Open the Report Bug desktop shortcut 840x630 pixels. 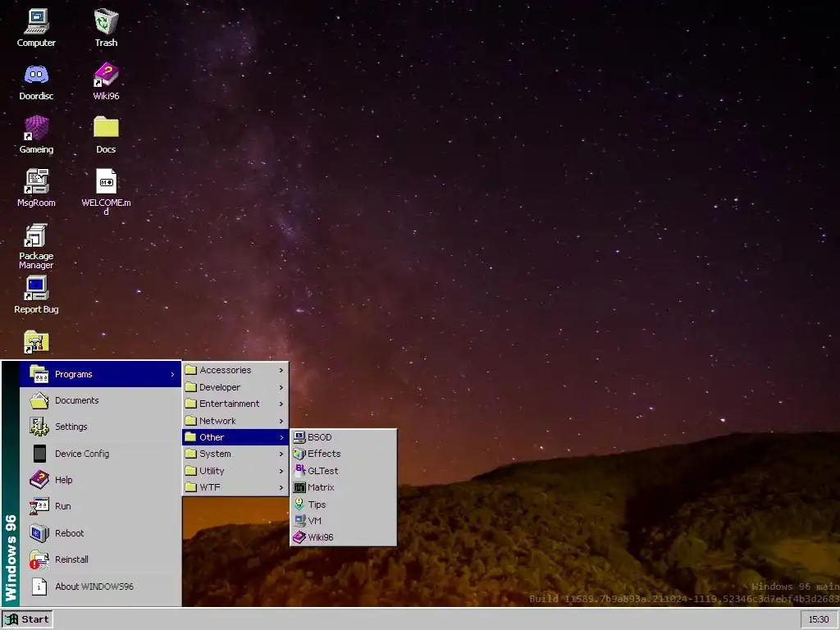click(36, 294)
